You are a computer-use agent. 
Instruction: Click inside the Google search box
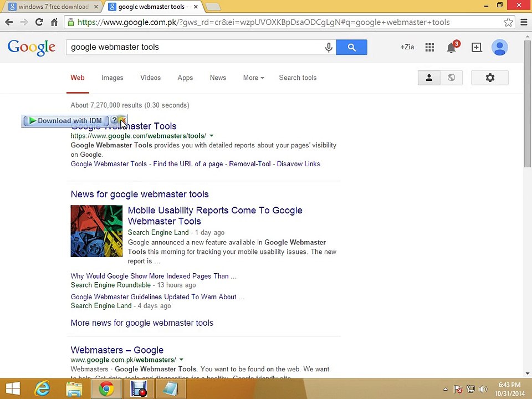pyautogui.click(x=195, y=47)
